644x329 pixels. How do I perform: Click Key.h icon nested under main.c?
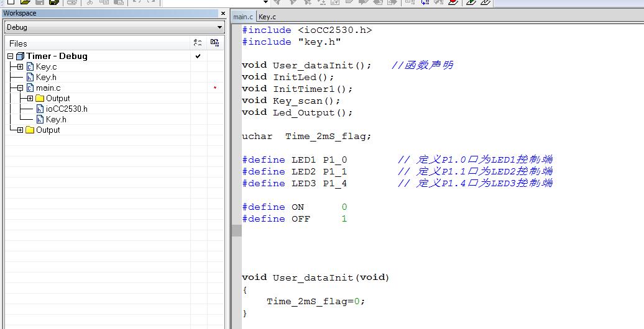40,120
